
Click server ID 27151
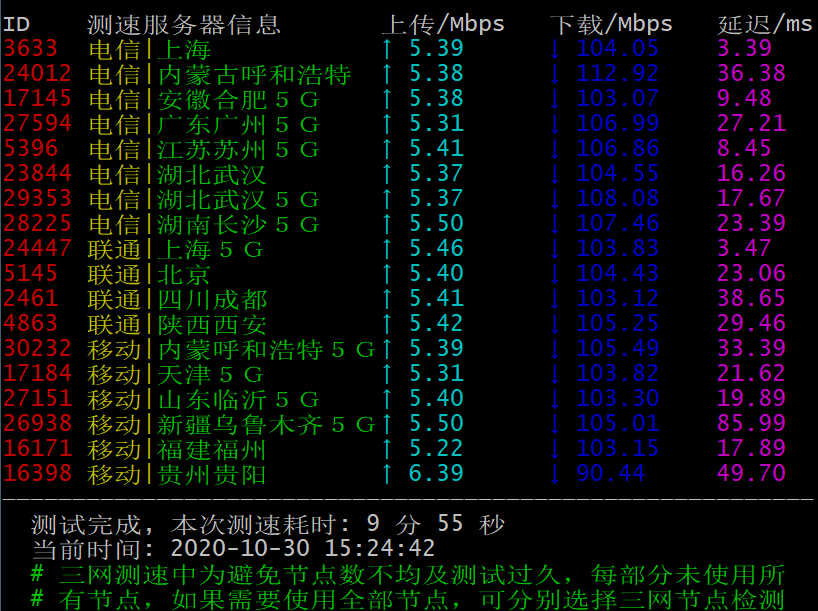click(37, 399)
